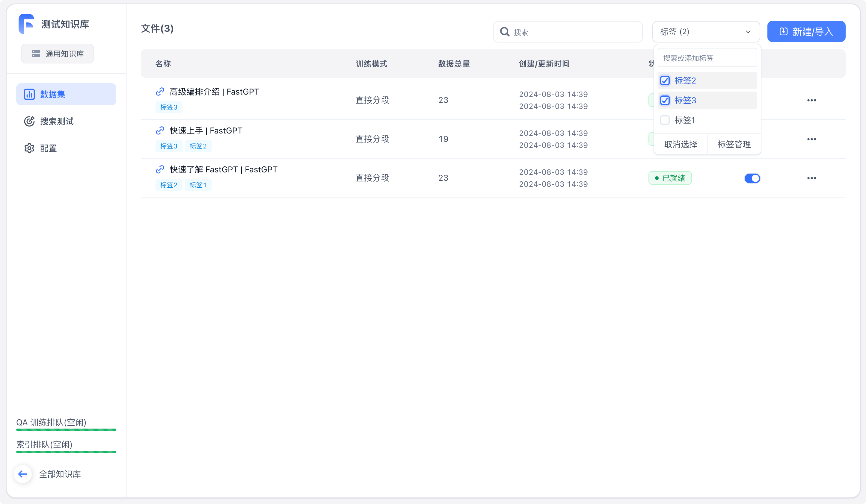Click the 新建/导入 button
The image size is (866, 504).
tap(806, 32)
